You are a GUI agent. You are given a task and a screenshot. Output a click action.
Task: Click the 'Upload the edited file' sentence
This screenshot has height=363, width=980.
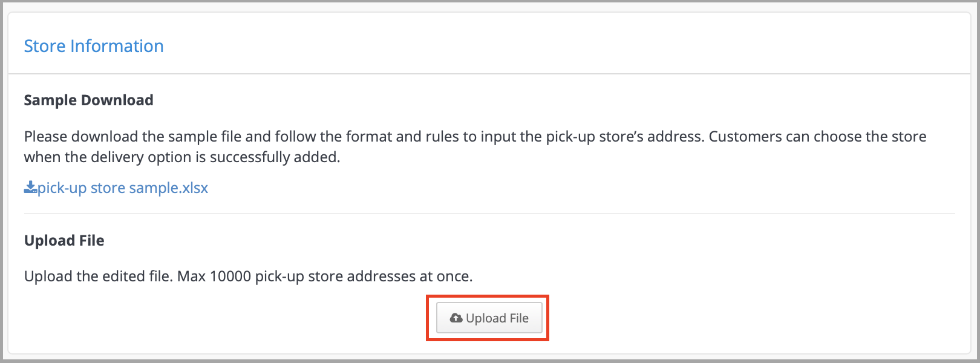tap(99, 276)
